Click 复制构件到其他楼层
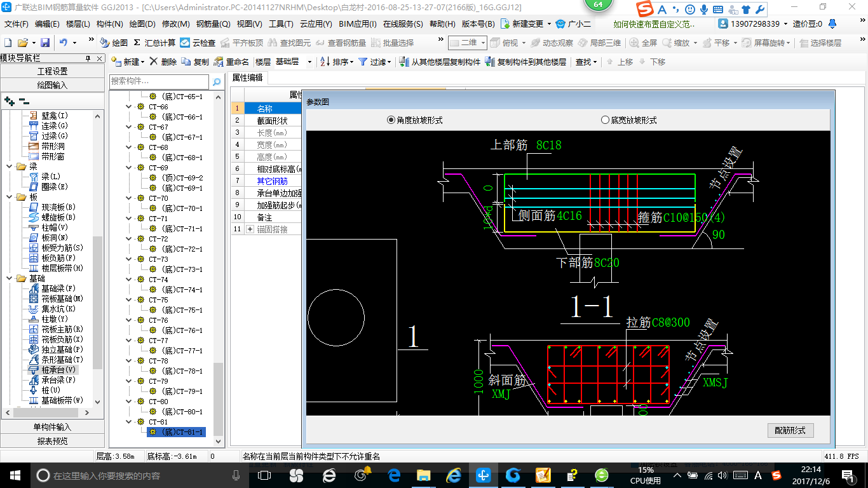868x488 pixels. (526, 62)
